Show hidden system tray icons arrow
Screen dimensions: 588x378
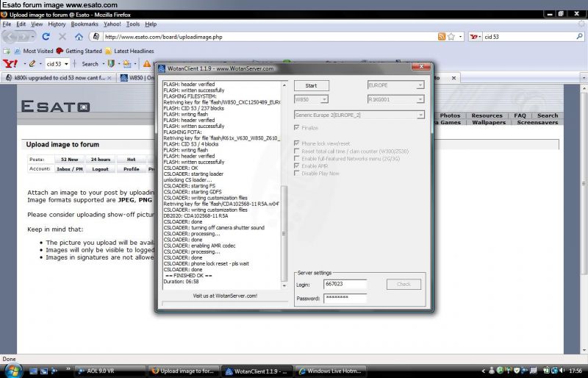point(484,371)
